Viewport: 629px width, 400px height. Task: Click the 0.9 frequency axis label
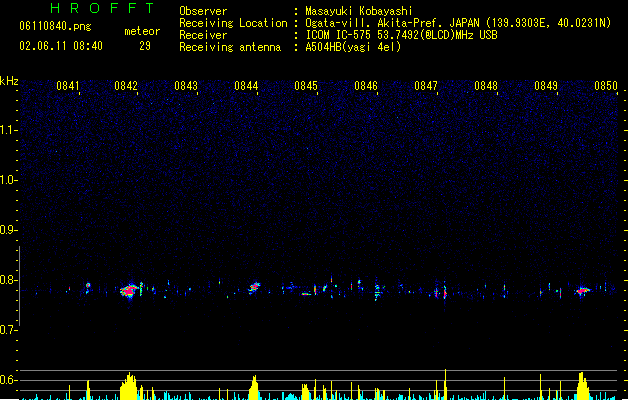(x=8, y=230)
